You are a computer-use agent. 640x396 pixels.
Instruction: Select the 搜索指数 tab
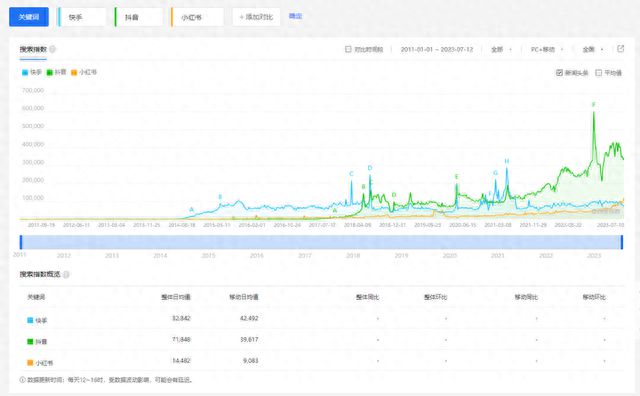[x=33, y=49]
